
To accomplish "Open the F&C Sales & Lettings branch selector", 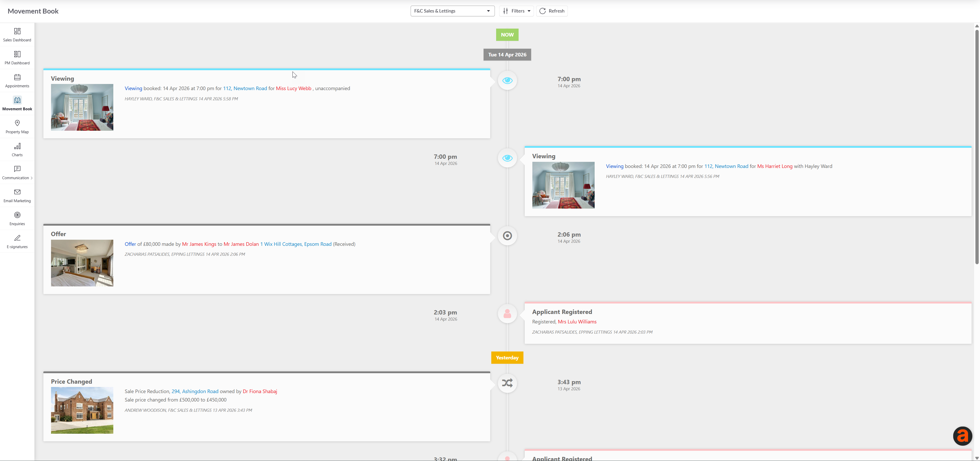I will 452,11.
